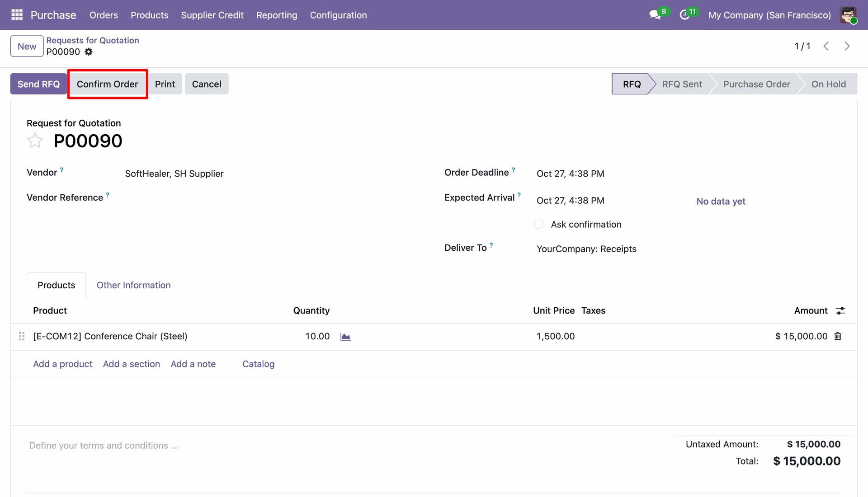Select the Products tab
Image resolution: width=868 pixels, height=497 pixels.
[x=57, y=285]
